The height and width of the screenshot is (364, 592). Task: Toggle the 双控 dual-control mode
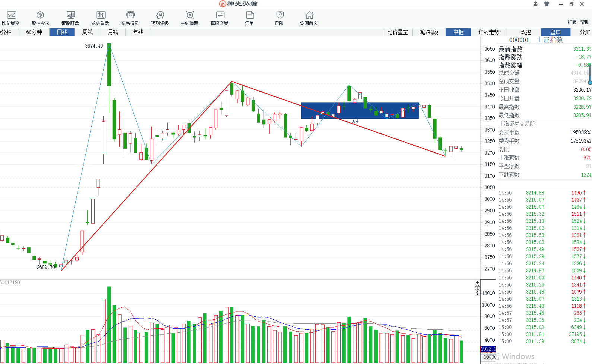point(526,32)
